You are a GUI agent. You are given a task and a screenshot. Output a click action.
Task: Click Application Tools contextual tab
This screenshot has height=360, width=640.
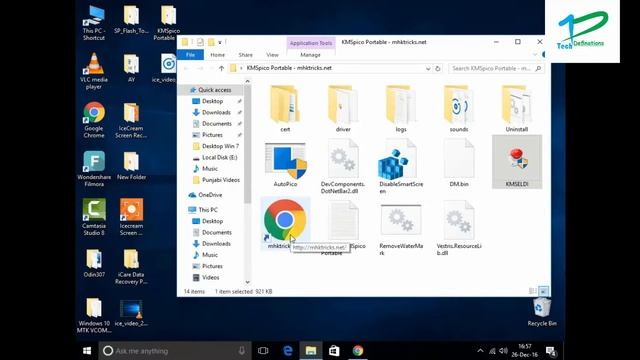[311, 43]
